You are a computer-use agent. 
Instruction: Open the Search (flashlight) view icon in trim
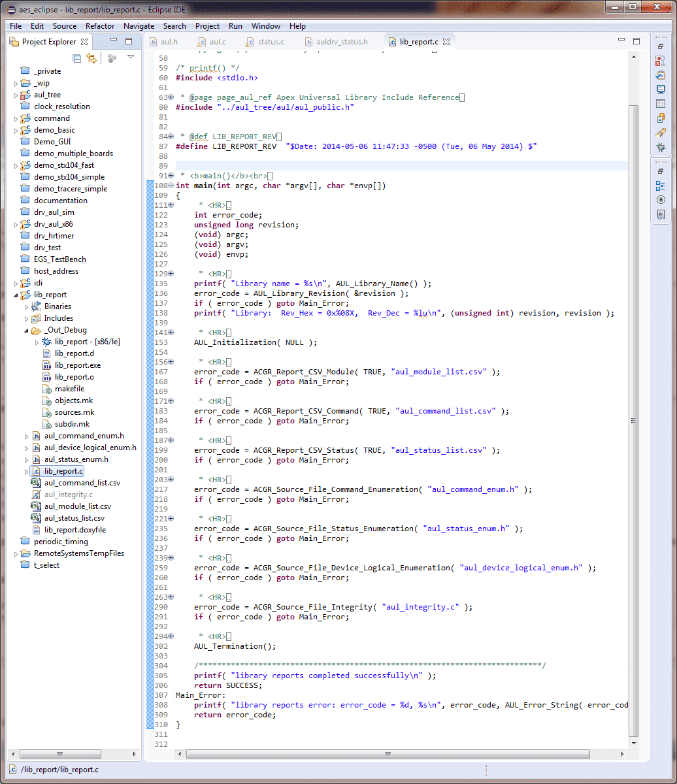tap(661, 133)
